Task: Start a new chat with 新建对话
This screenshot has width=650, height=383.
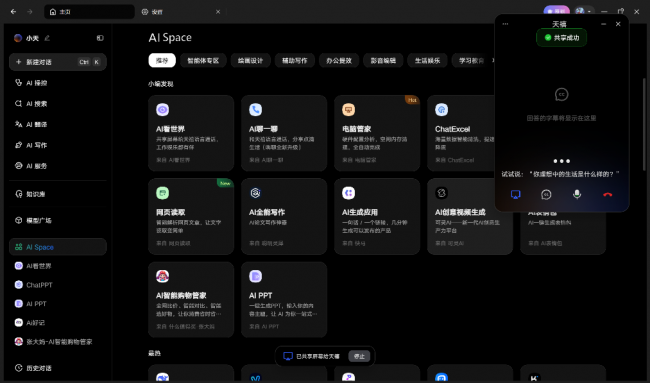Action: click(58, 62)
